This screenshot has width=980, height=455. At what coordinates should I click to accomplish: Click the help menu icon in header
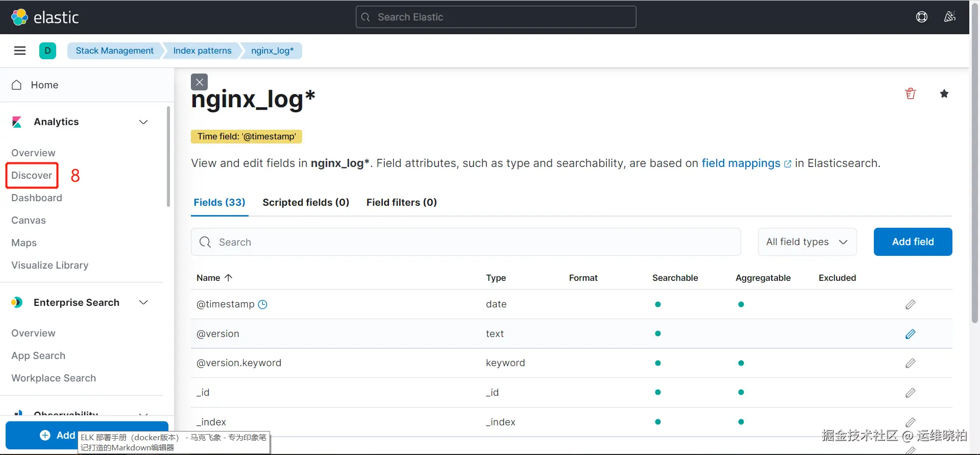[x=921, y=17]
